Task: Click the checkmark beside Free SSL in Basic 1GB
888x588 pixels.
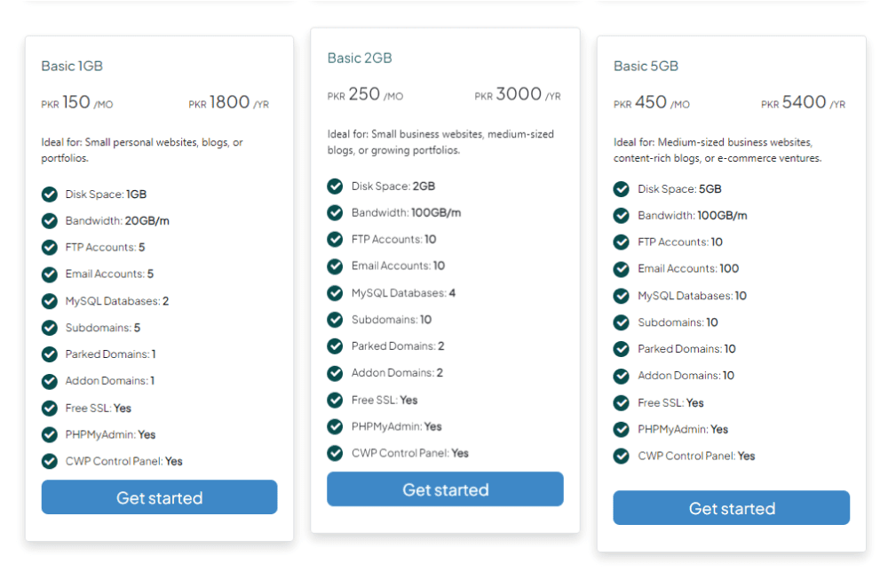Action: click(49, 408)
